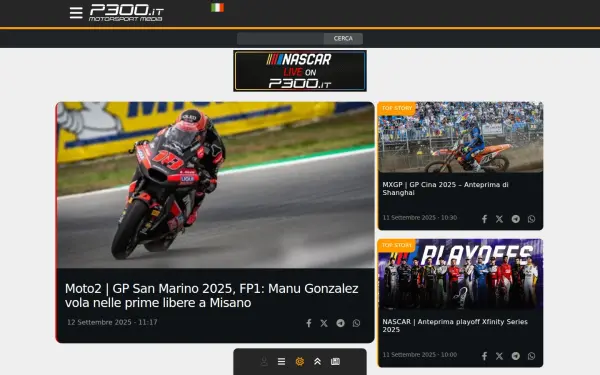The height and width of the screenshot is (375, 600).
Task: Select the Italian flag language icon
Action: [x=217, y=8]
